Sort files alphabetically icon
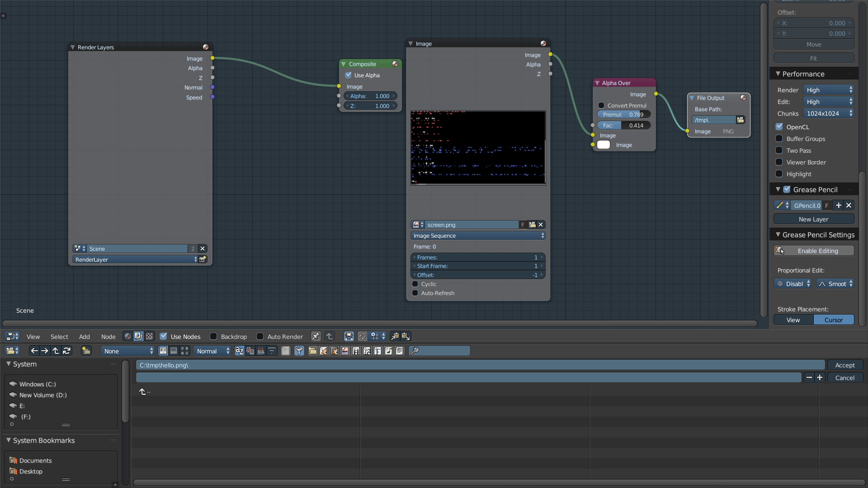Image resolution: width=868 pixels, height=488 pixels. [x=239, y=351]
